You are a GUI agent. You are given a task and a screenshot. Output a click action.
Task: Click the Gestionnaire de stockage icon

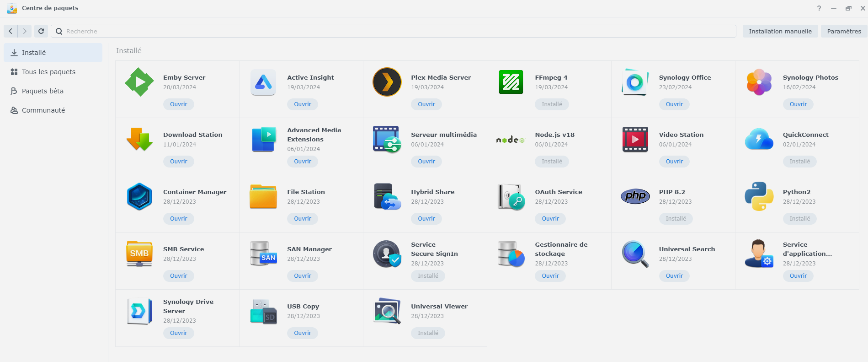(x=511, y=254)
